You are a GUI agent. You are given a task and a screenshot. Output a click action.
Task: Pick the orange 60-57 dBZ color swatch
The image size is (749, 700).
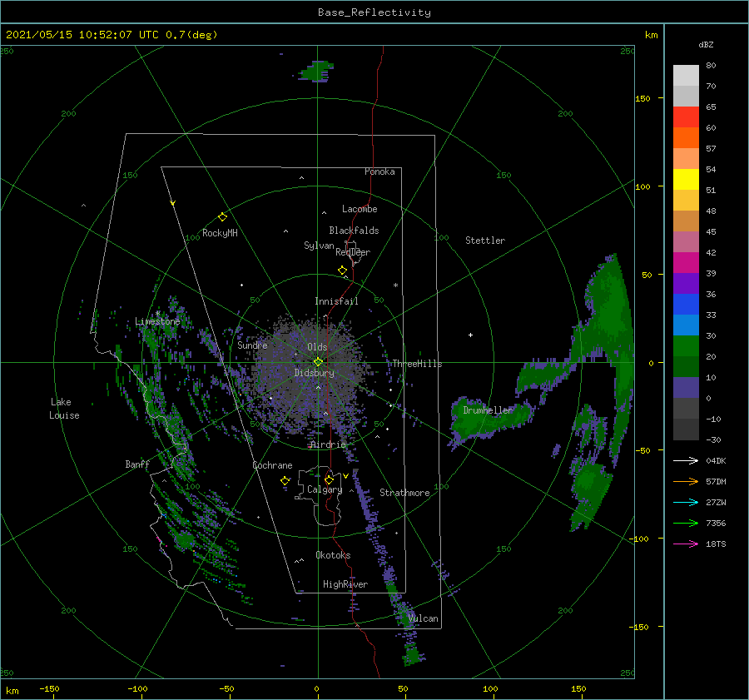tap(686, 137)
